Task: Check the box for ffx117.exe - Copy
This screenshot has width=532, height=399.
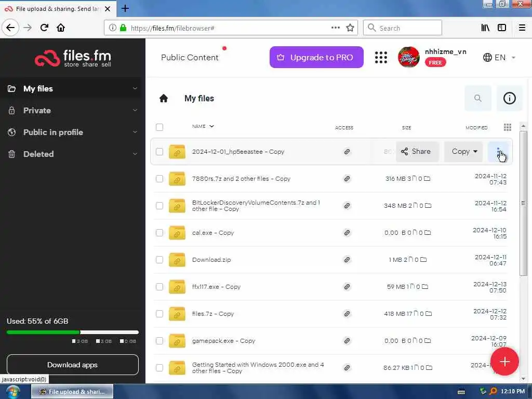Action: pos(159,287)
